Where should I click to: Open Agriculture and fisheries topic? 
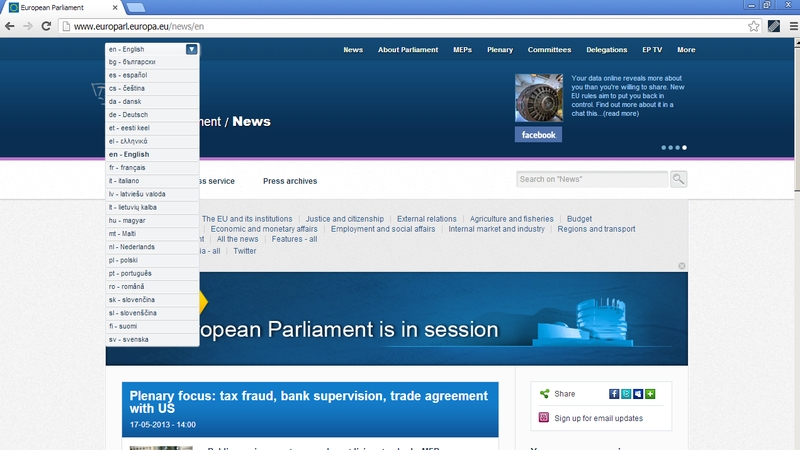511,219
